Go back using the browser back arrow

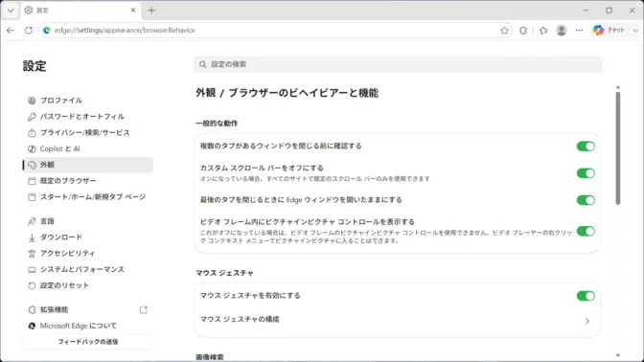[x=11, y=31]
